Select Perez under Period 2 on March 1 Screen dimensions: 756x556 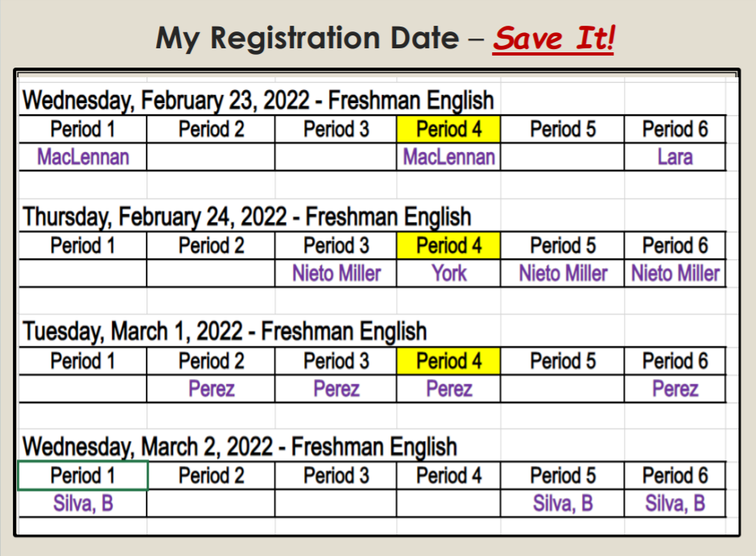[211, 389]
